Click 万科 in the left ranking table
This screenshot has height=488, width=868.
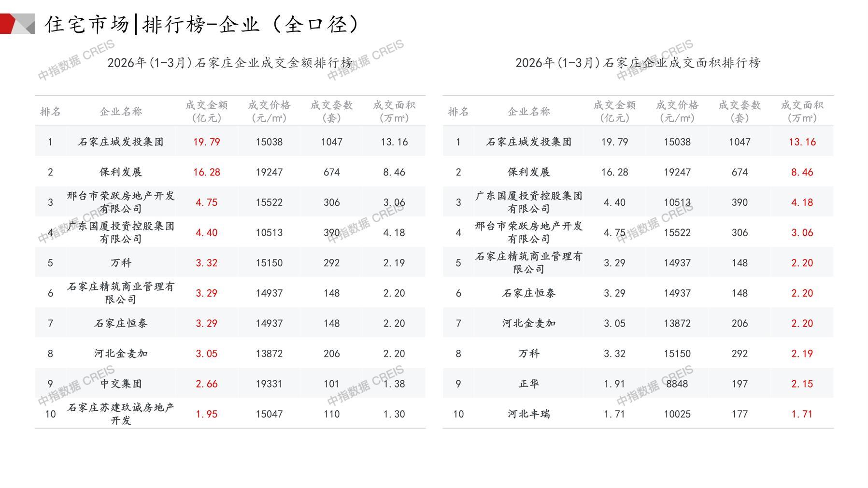[x=121, y=263]
